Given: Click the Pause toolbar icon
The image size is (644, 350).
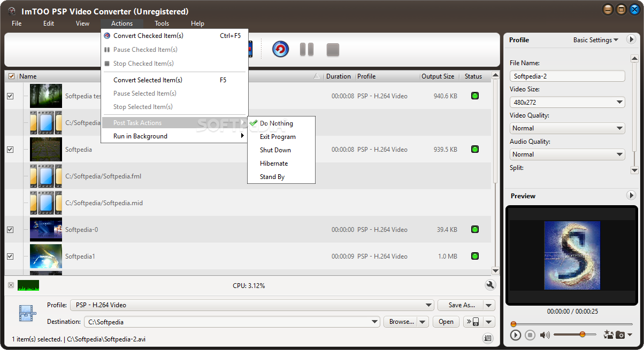Looking at the screenshot, I should [306, 50].
